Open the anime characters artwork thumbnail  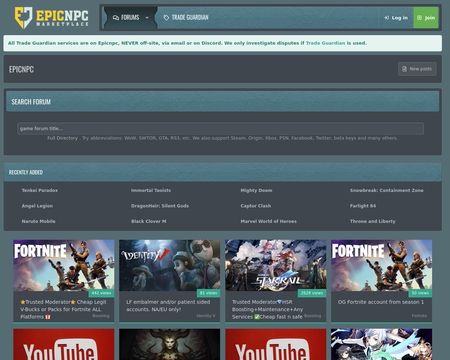(382, 344)
